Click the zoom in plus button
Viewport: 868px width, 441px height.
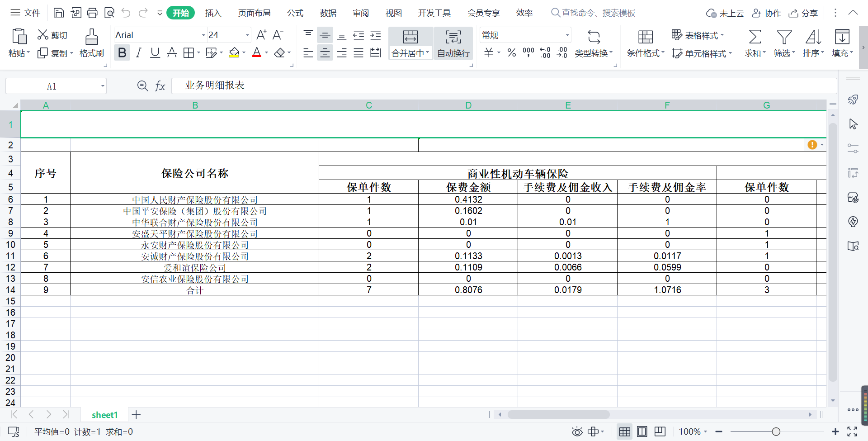coord(835,432)
